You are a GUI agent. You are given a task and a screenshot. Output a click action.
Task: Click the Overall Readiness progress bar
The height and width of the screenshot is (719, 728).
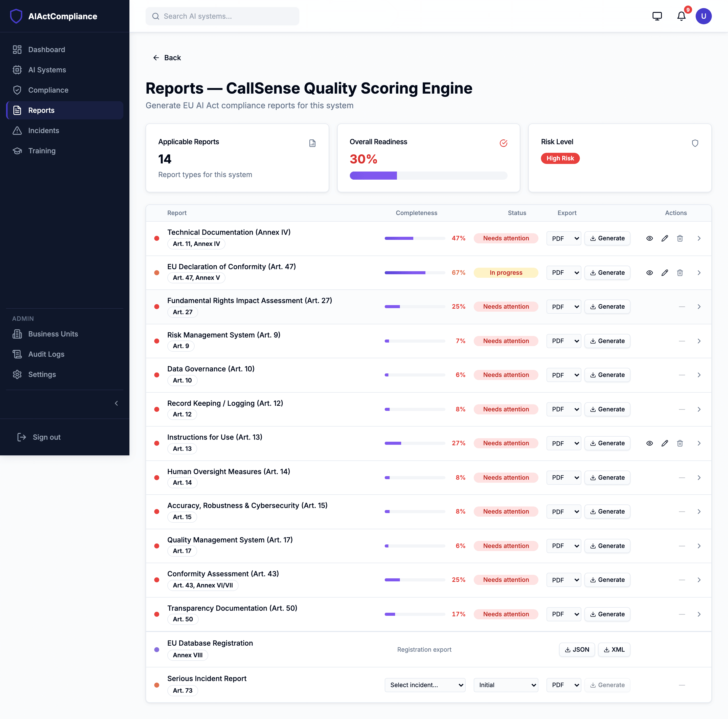tap(428, 176)
